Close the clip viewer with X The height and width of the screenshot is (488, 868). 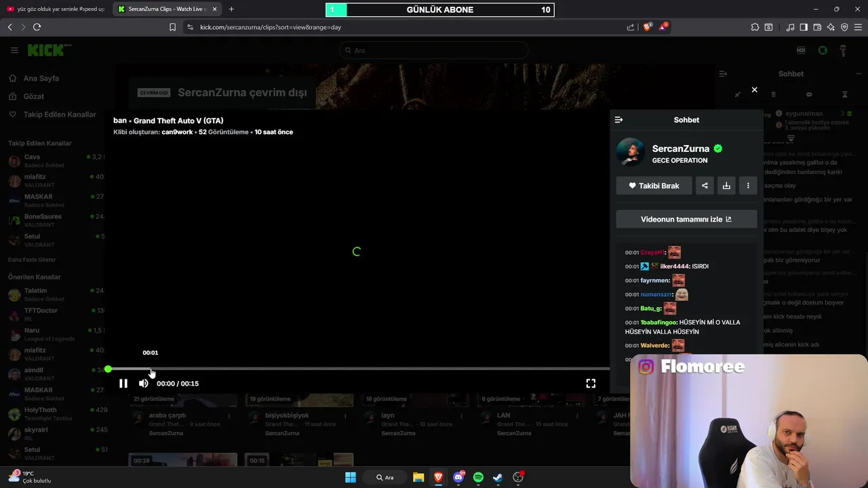tap(754, 89)
